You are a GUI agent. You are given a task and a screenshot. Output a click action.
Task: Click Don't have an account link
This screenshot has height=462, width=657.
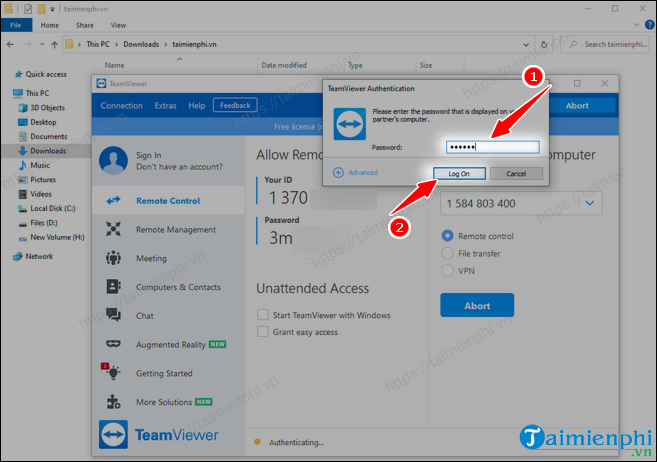tap(179, 167)
